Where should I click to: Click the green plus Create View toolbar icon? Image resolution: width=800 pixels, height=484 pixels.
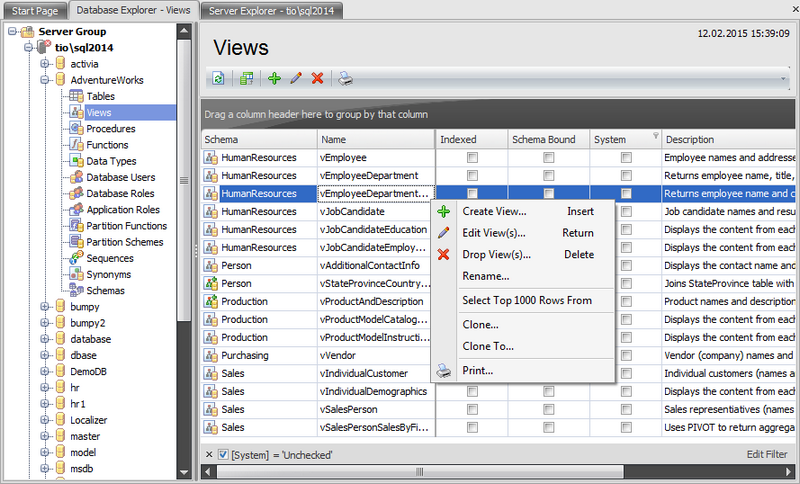(275, 78)
